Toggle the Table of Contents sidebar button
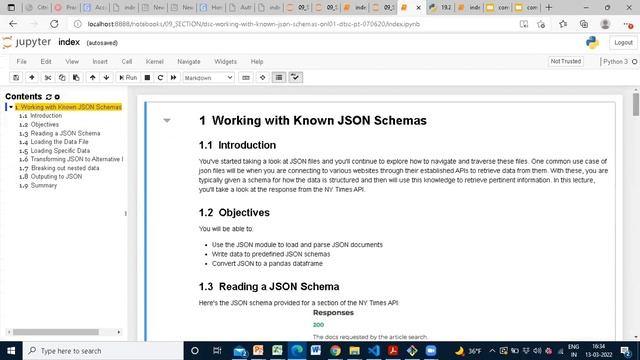The image size is (640, 360). click(279, 78)
